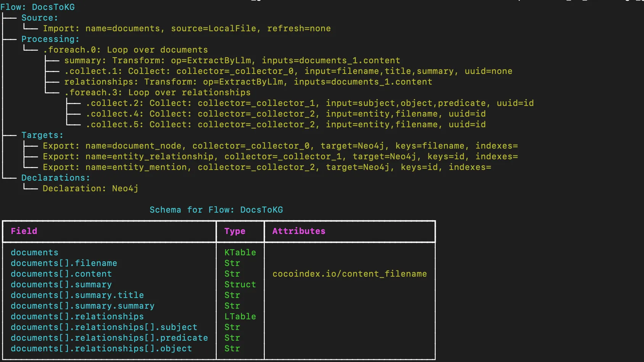Image resolution: width=644 pixels, height=362 pixels.
Task: Click the Declaration: Neo4j entry
Action: click(x=90, y=188)
